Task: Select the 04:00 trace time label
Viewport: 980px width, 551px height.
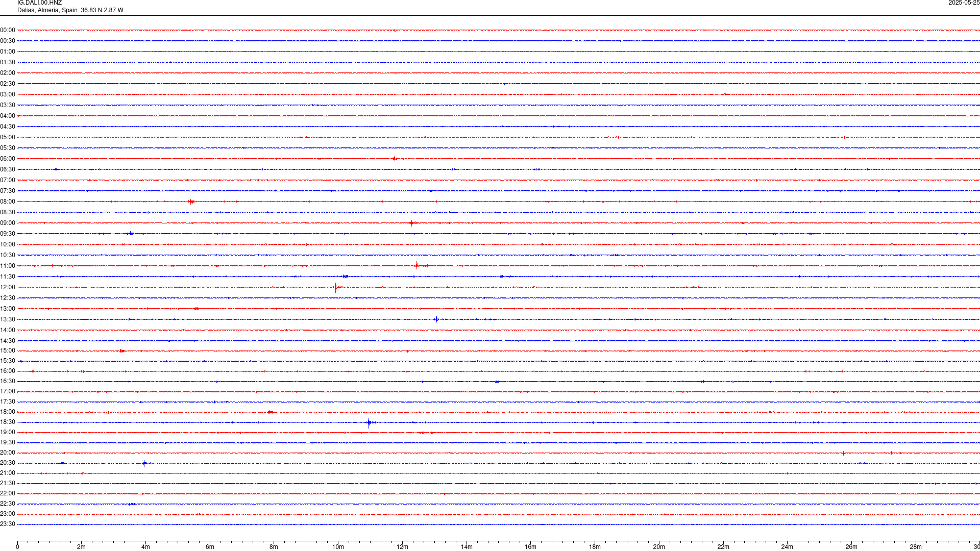Action: click(x=8, y=116)
